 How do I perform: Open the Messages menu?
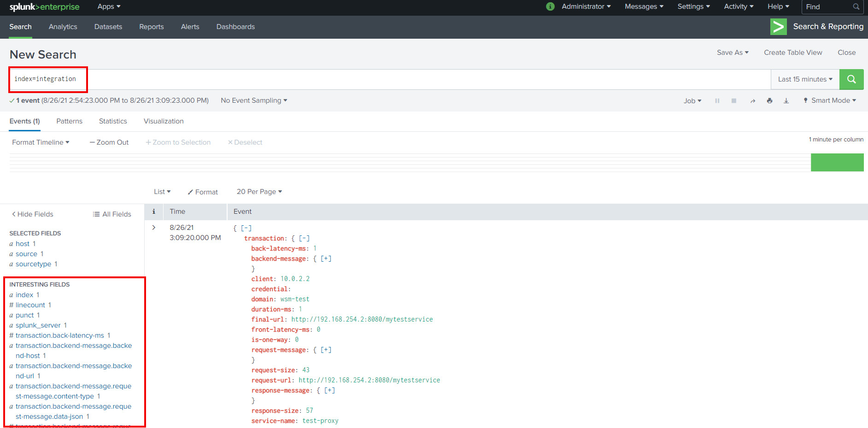pos(644,6)
